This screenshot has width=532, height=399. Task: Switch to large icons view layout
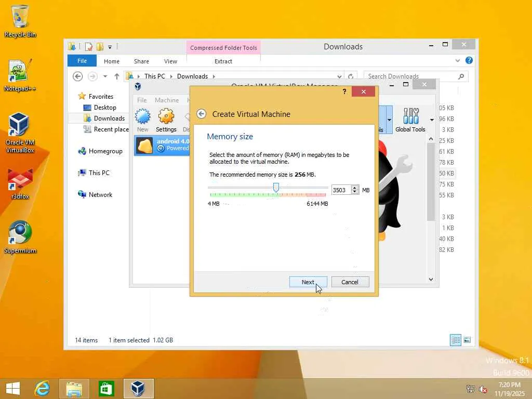click(x=467, y=340)
